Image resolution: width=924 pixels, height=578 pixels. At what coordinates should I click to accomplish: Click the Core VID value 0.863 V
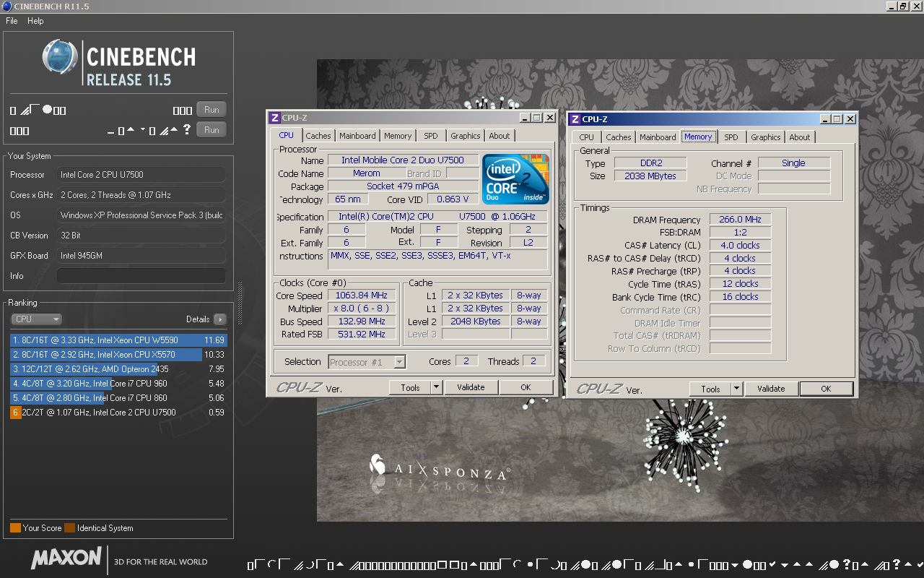coord(453,199)
